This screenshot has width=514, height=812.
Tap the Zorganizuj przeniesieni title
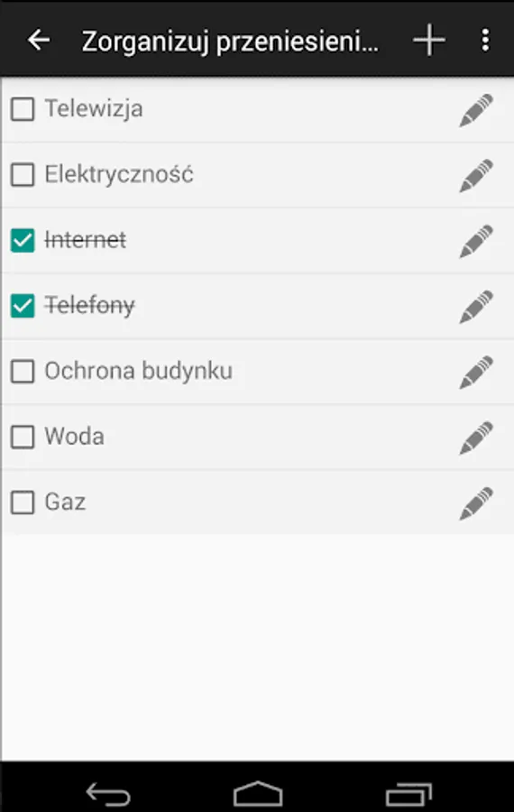(230, 42)
